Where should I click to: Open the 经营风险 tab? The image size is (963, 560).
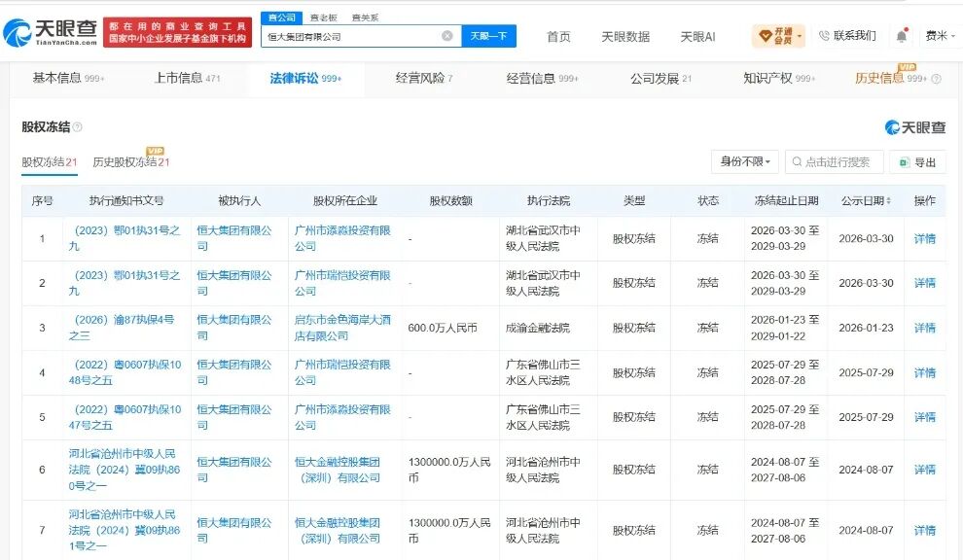pyautogui.click(x=424, y=78)
